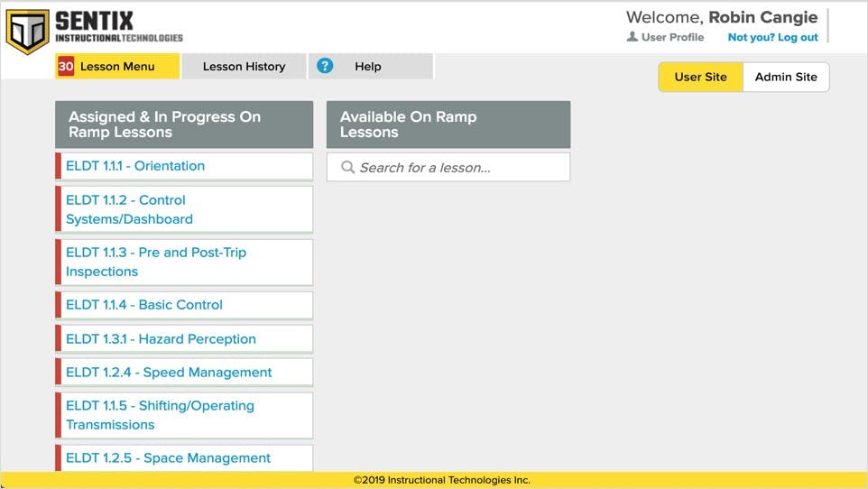Image resolution: width=868 pixels, height=489 pixels.
Task: Switch to the Admin Site view
Action: (785, 77)
